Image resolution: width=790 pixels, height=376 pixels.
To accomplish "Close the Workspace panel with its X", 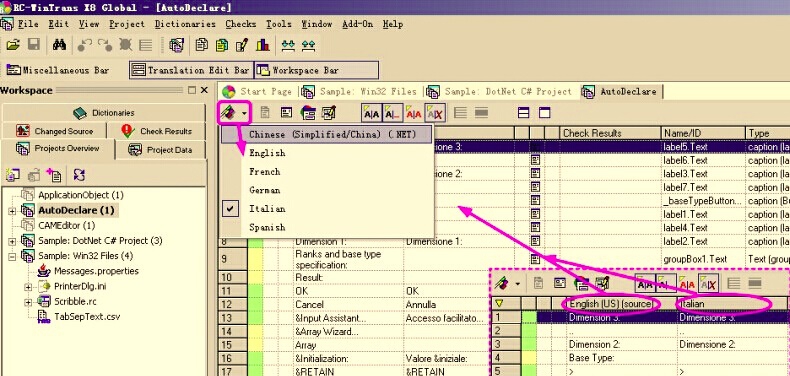I will 204,90.
